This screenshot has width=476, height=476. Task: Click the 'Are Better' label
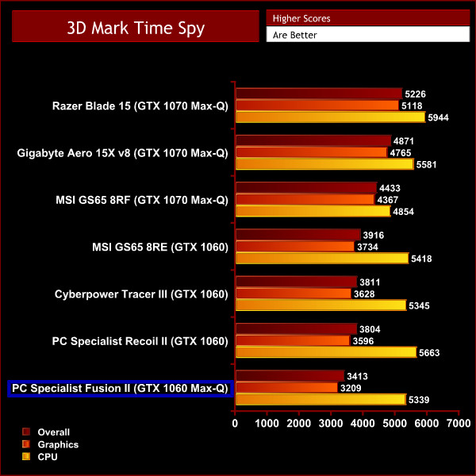click(295, 35)
